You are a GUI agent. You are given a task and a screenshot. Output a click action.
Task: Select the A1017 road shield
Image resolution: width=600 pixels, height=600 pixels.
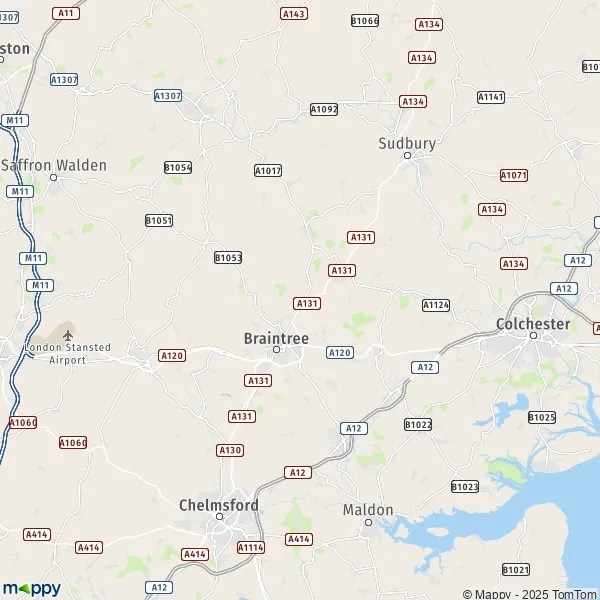pos(268,171)
